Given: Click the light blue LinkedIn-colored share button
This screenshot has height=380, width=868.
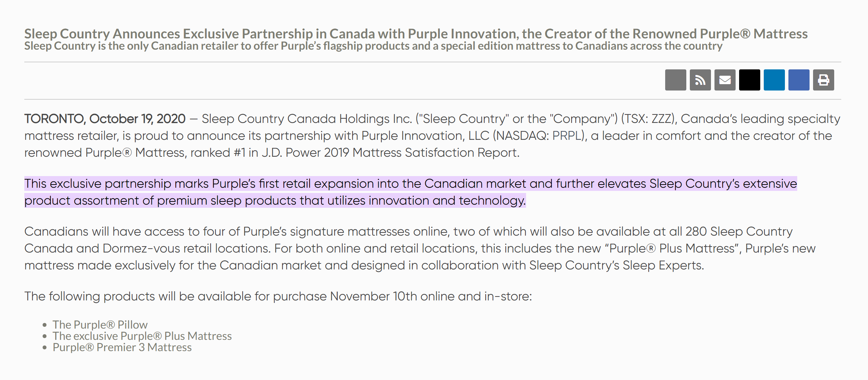Looking at the screenshot, I should pos(774,80).
